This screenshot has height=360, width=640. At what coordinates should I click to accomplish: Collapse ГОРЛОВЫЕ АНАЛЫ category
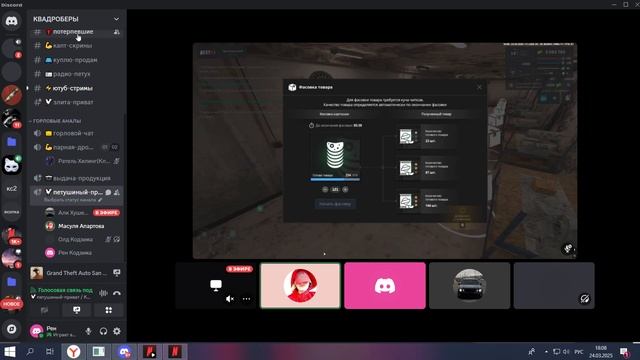57,121
